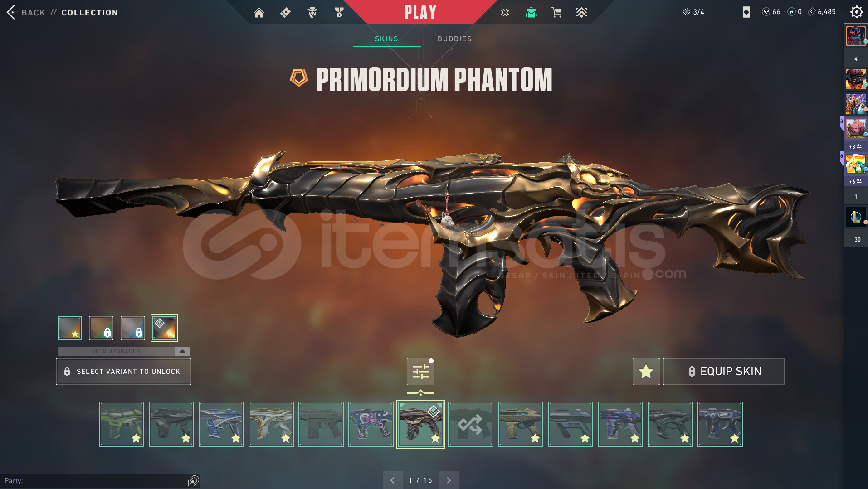
Task: Switch to the Skins tab
Action: tap(386, 39)
